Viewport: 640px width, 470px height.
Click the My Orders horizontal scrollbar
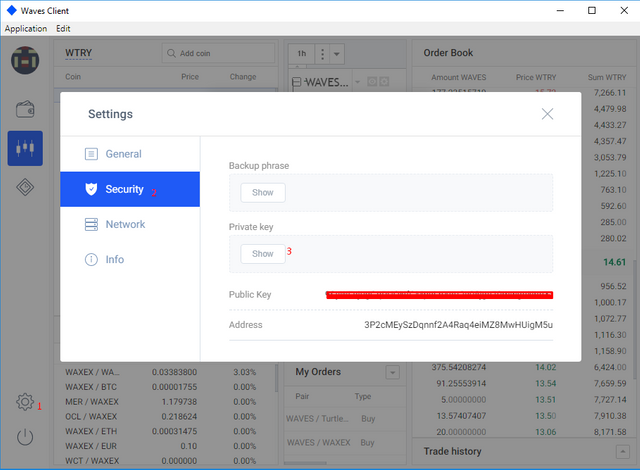coord(305,463)
